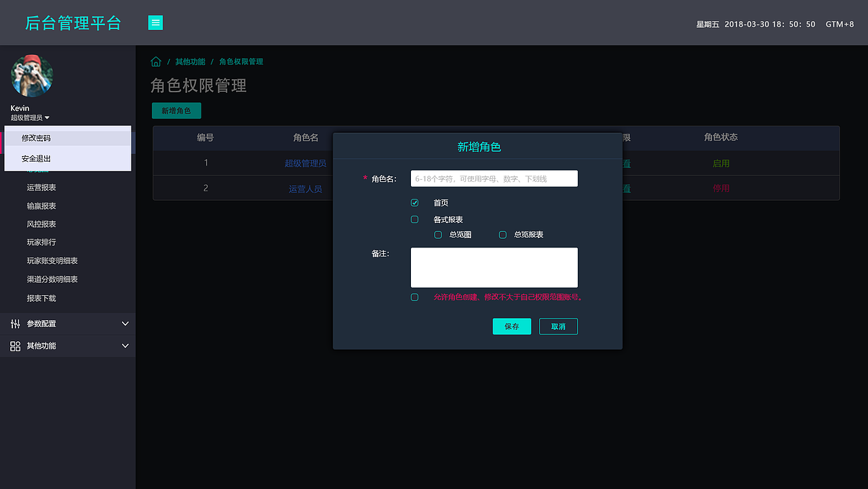Click the 取消 button in the dialog
This screenshot has height=489, width=868.
point(558,326)
